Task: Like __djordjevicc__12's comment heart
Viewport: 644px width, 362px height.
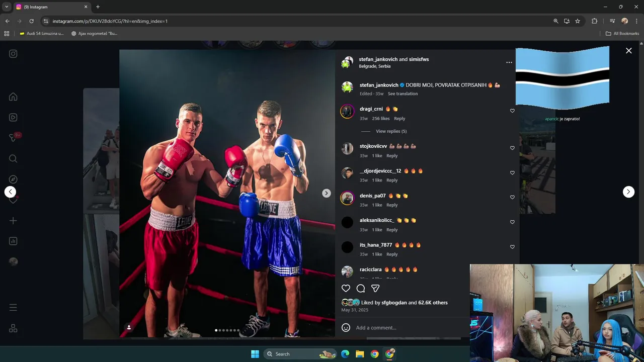Action: pyautogui.click(x=512, y=172)
